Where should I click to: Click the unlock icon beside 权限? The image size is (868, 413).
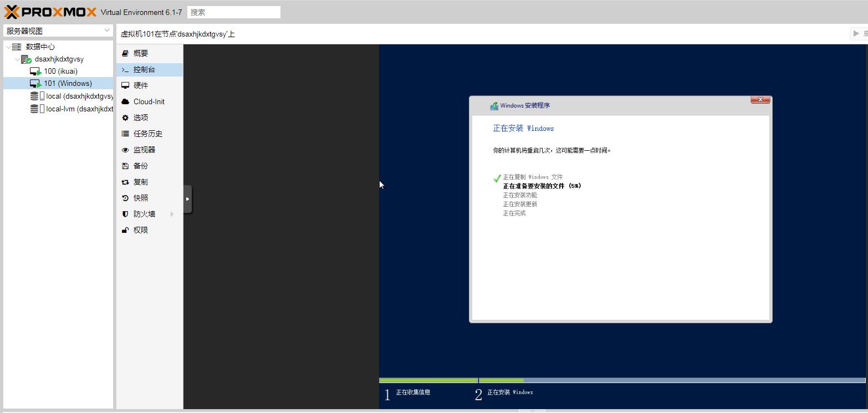point(125,230)
